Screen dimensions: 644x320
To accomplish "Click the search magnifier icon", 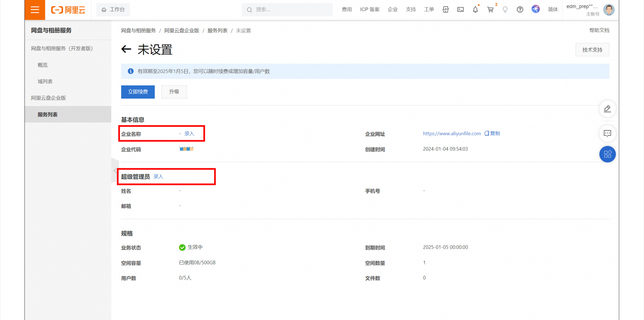I will point(249,10).
